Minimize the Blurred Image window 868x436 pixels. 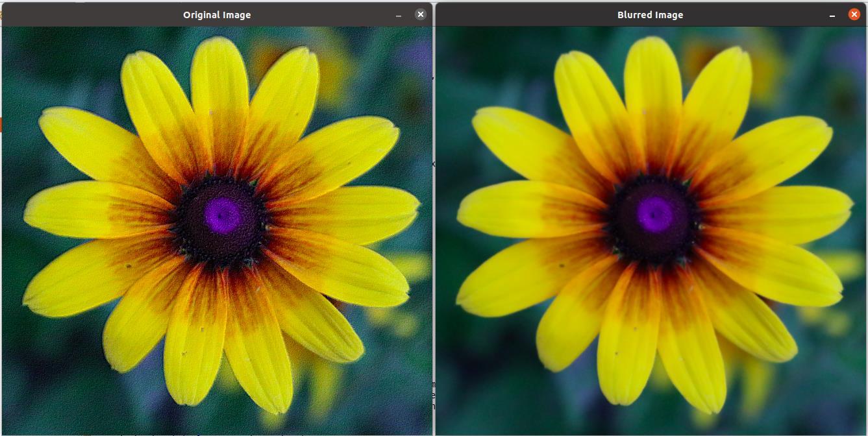[x=832, y=15]
